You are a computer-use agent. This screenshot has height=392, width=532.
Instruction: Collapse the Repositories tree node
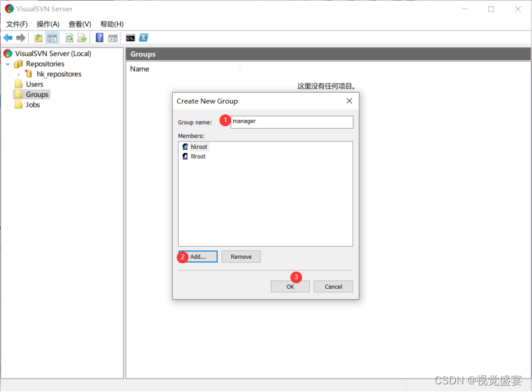coord(8,64)
